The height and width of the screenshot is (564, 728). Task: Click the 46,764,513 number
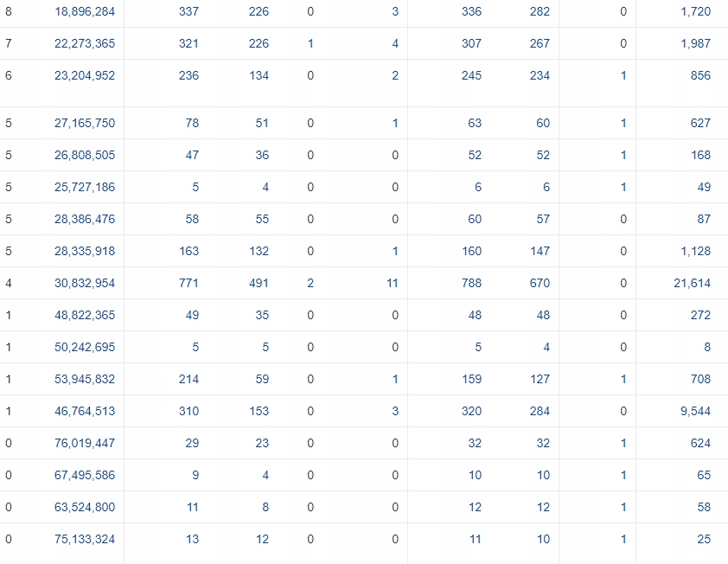85,411
